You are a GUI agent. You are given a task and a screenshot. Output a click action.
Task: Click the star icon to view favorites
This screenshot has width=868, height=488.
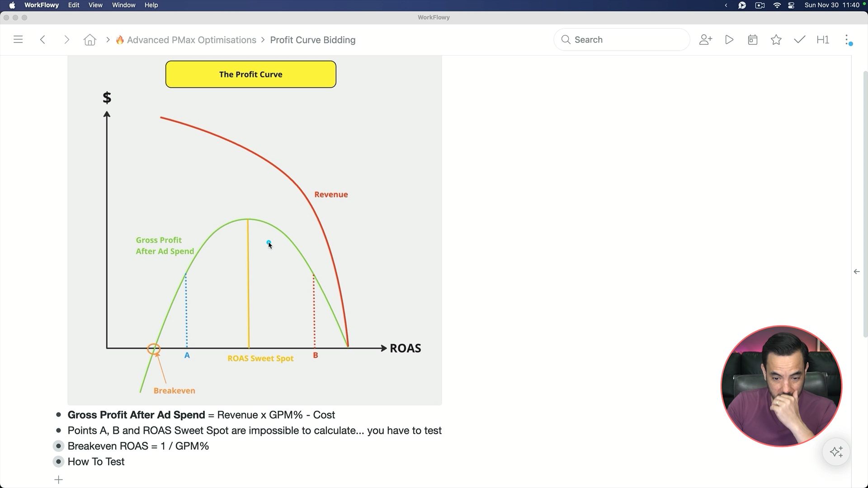click(x=776, y=39)
